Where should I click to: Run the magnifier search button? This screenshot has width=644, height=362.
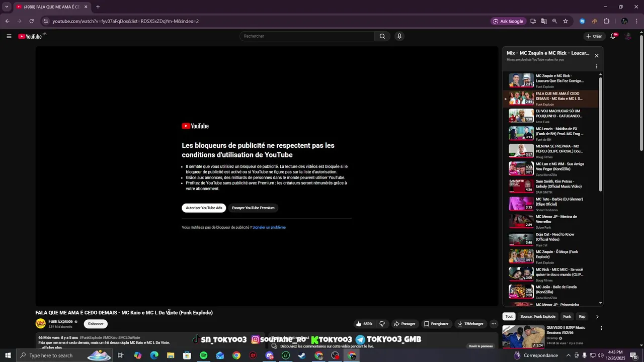coord(382,36)
